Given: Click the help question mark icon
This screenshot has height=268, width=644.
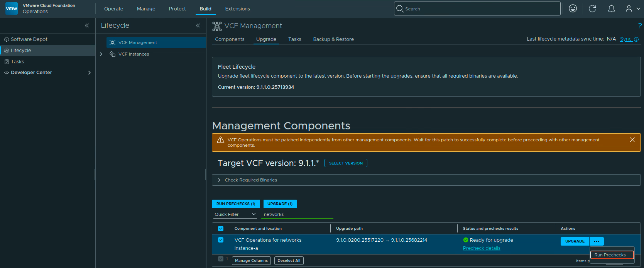Looking at the screenshot, I should [x=640, y=26].
